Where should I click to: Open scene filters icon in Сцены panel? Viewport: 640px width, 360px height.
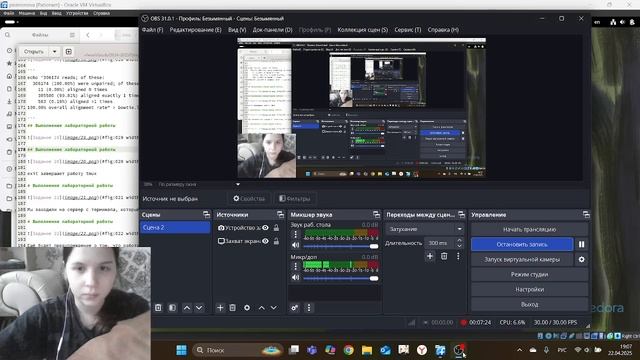point(172,308)
